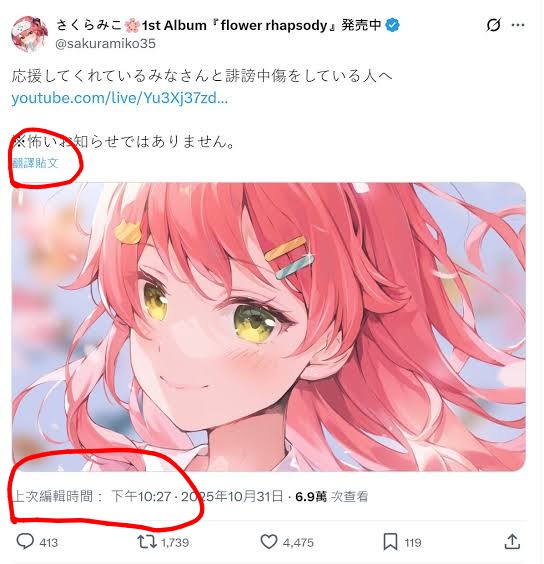Screen dimensions: 544x564
Task: Repost using the retweet arrows icon
Action: (x=147, y=542)
